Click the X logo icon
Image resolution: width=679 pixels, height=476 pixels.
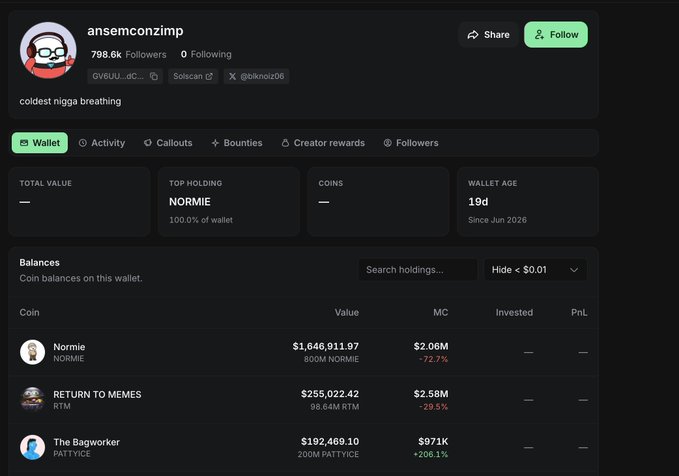[x=233, y=76]
